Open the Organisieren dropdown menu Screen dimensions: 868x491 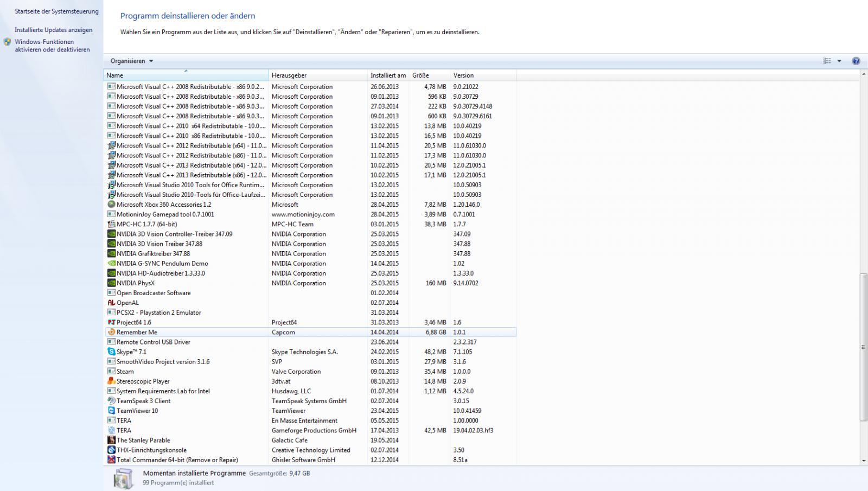(x=132, y=61)
